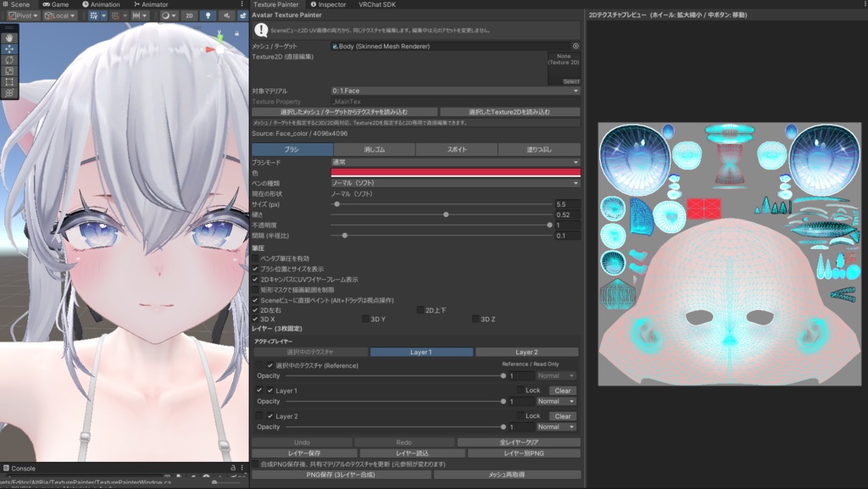This screenshot has width=868, height=489.
Task: Select the Move tool in scene toolbar
Action: (x=9, y=48)
